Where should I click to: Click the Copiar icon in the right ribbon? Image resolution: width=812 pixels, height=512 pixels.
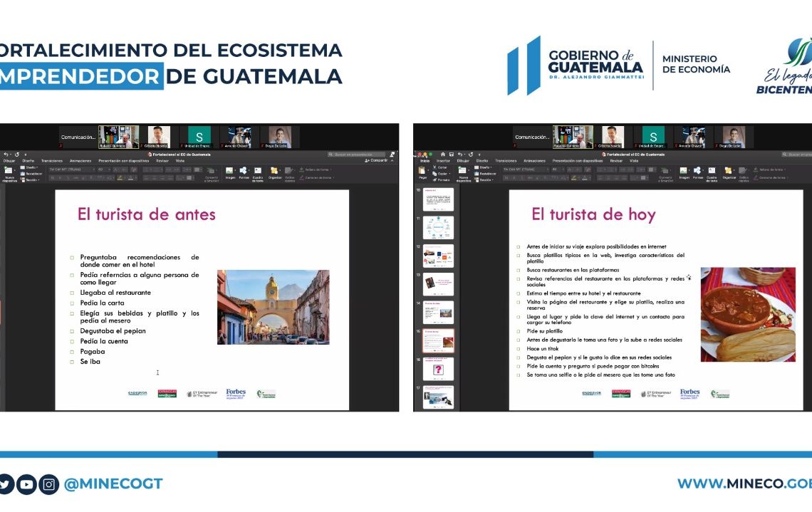435,173
